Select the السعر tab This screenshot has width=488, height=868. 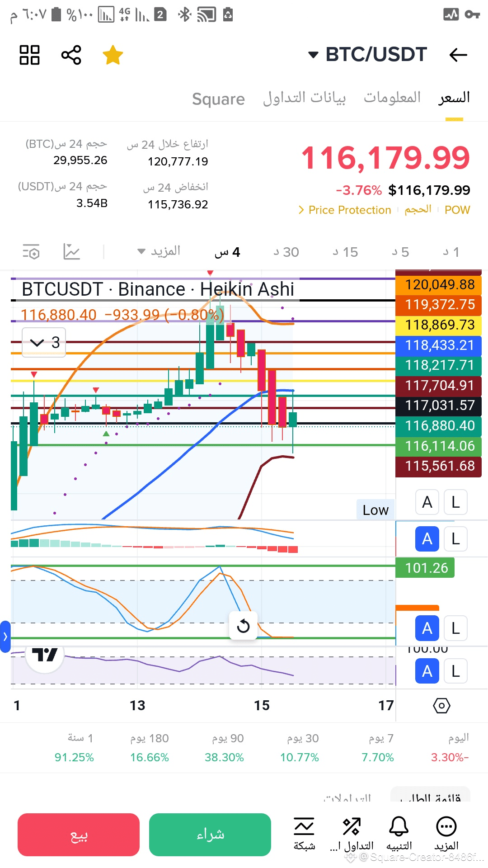454,98
